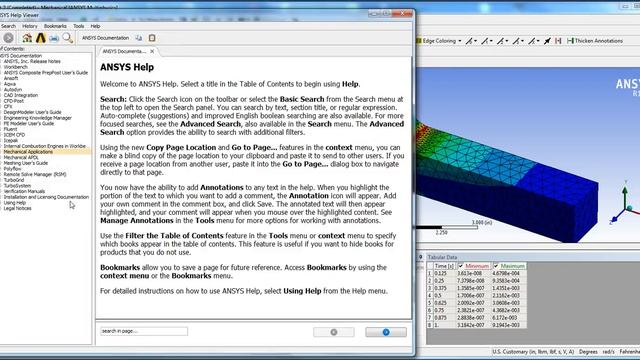Select time cell 0.875 in Tabular Data
Screen dimensions: 640x360
click(x=444, y=318)
